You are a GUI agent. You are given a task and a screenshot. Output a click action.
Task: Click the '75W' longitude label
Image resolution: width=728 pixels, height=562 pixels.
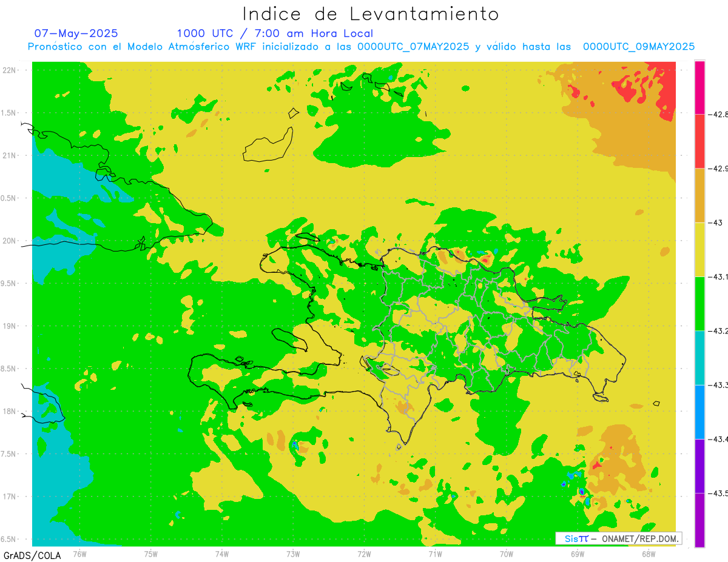pyautogui.click(x=150, y=554)
